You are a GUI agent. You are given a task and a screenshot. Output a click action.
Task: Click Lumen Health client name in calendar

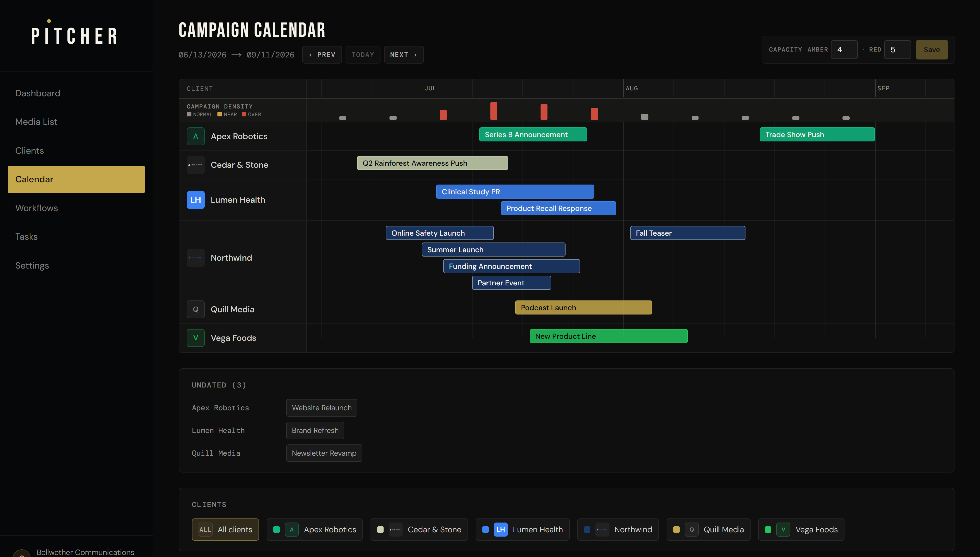click(x=238, y=200)
